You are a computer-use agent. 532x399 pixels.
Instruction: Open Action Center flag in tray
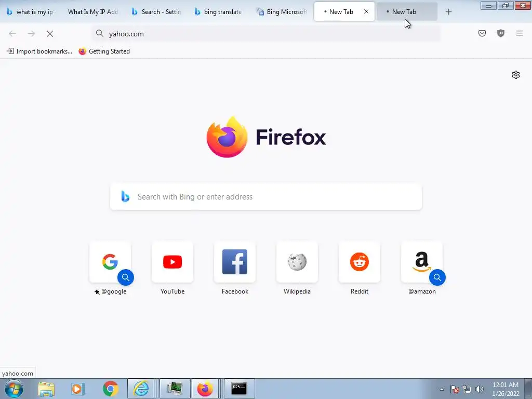(x=455, y=389)
